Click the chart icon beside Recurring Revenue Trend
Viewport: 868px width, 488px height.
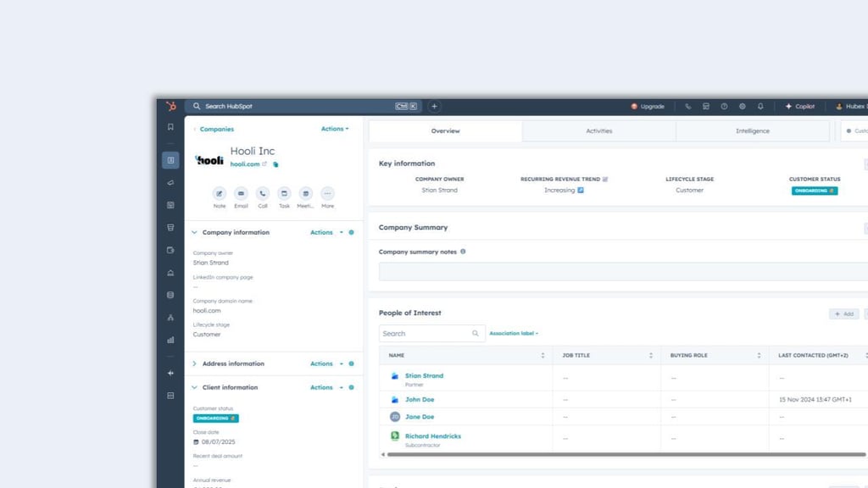point(605,180)
